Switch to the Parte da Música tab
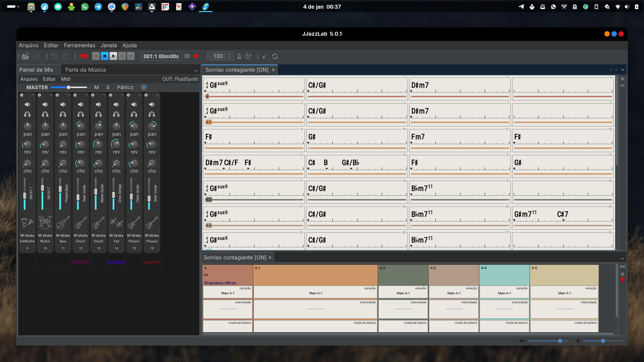Screen dimensions: 644x362 click(86, 70)
